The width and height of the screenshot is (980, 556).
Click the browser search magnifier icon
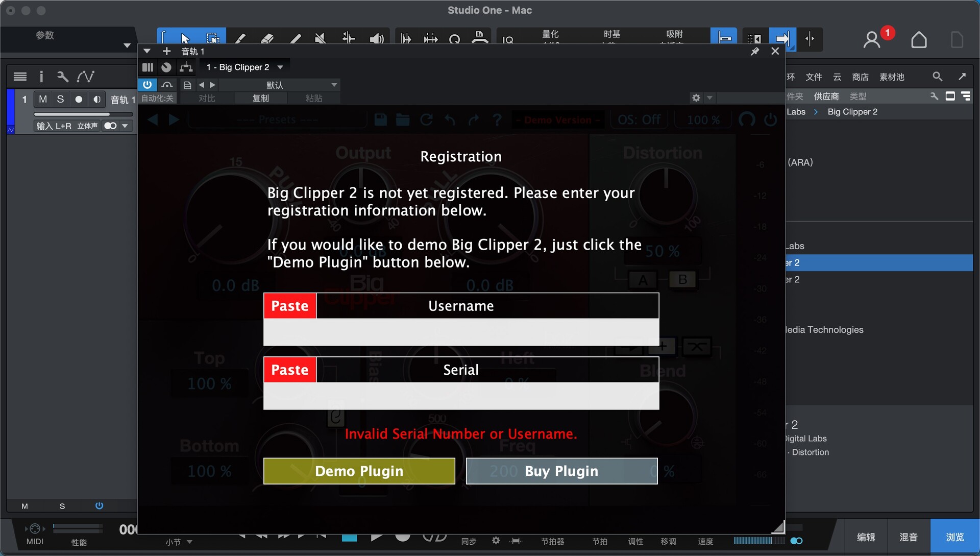[937, 77]
